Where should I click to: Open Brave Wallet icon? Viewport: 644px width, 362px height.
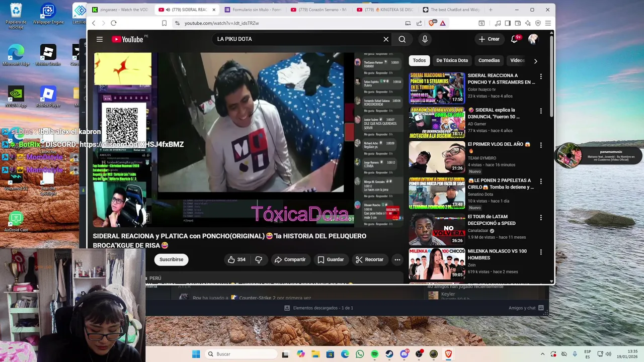[x=518, y=23]
